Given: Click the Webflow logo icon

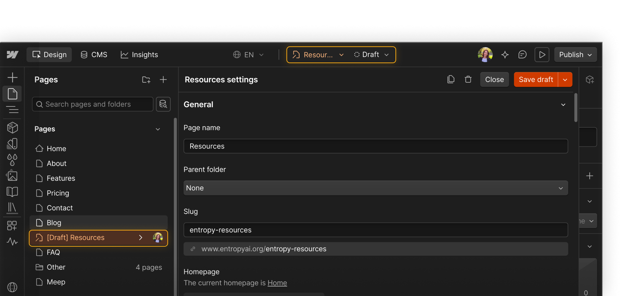Looking at the screenshot, I should (x=12, y=55).
